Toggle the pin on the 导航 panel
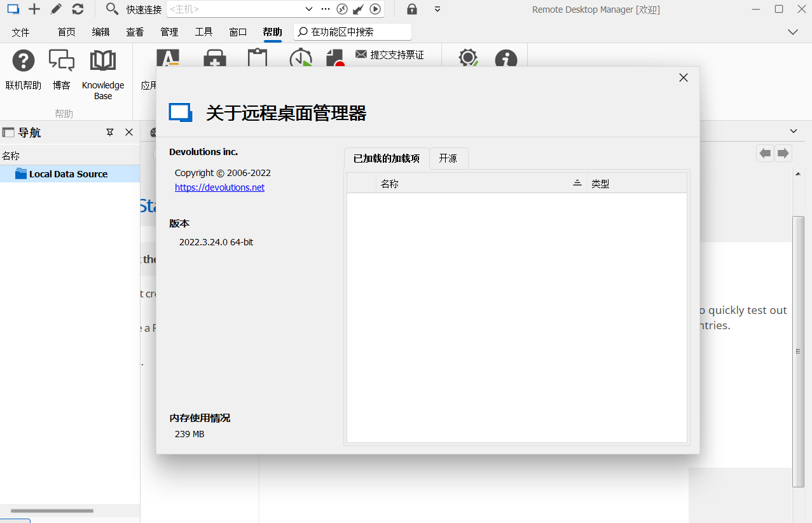The image size is (812, 523). click(110, 132)
